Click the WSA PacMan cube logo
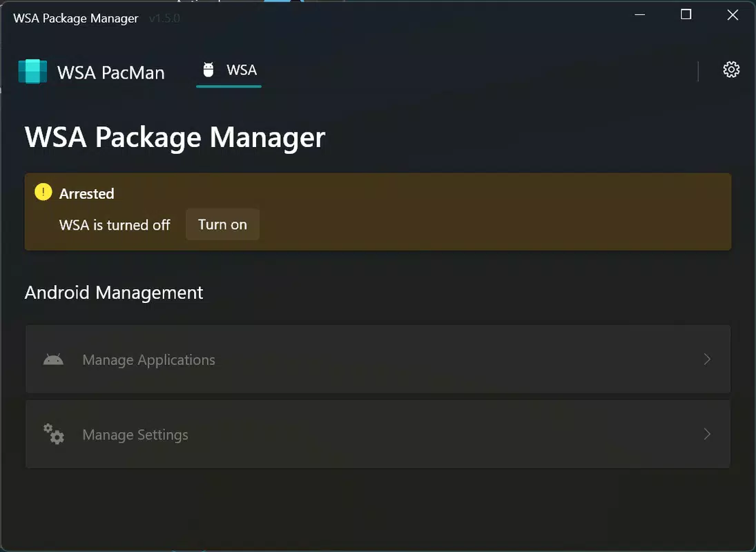The height and width of the screenshot is (552, 756). pos(32,71)
